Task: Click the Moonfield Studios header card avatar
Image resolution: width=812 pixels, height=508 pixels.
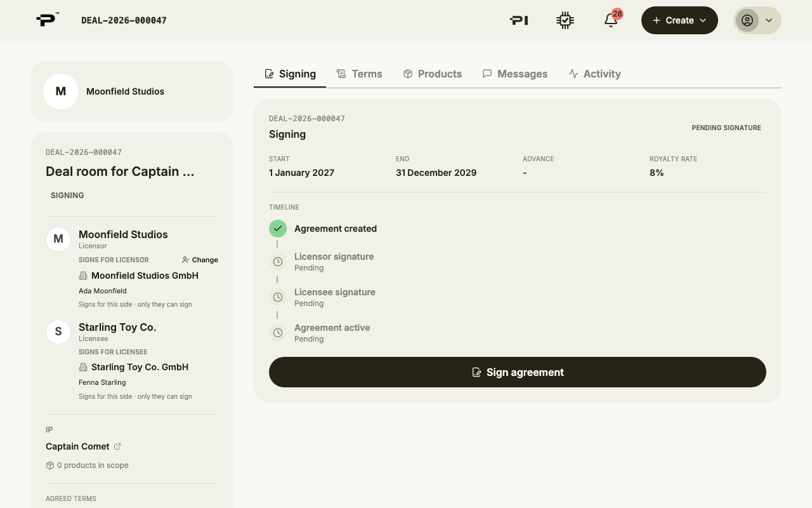Action: click(61, 91)
